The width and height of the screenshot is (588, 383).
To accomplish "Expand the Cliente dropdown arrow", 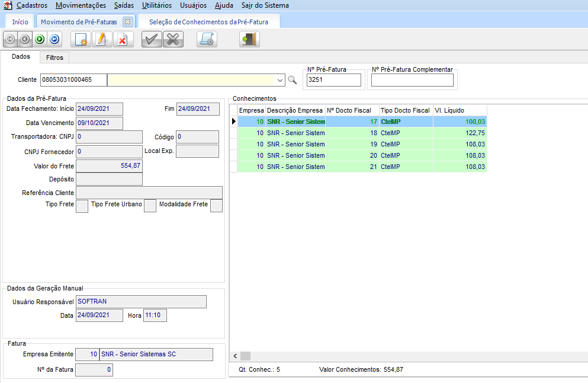I will click(279, 80).
